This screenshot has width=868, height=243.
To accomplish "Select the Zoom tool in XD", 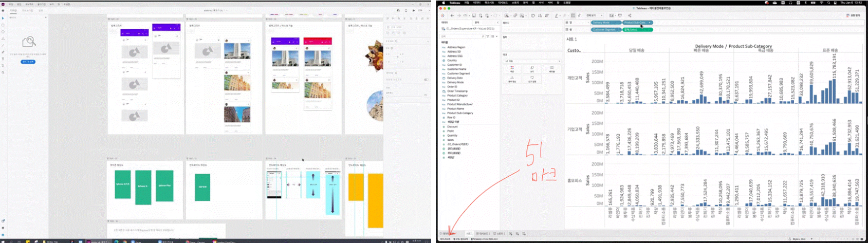I will tap(3, 72).
